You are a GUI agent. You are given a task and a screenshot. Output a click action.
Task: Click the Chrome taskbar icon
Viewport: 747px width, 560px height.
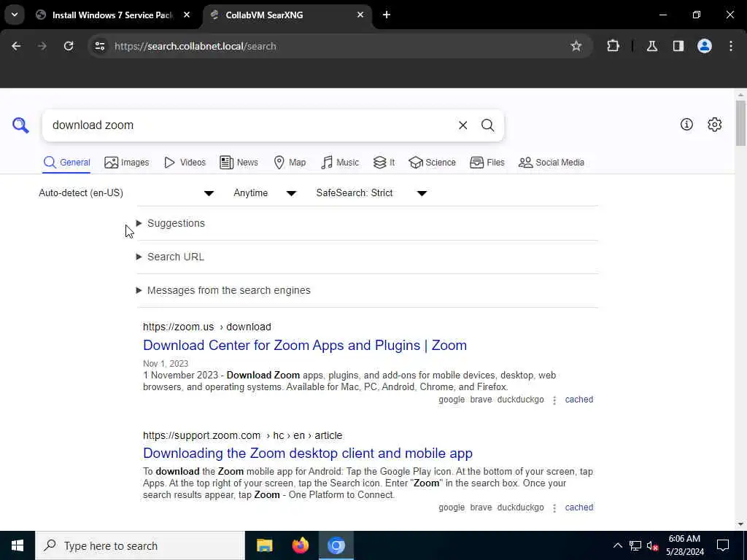[x=336, y=545]
